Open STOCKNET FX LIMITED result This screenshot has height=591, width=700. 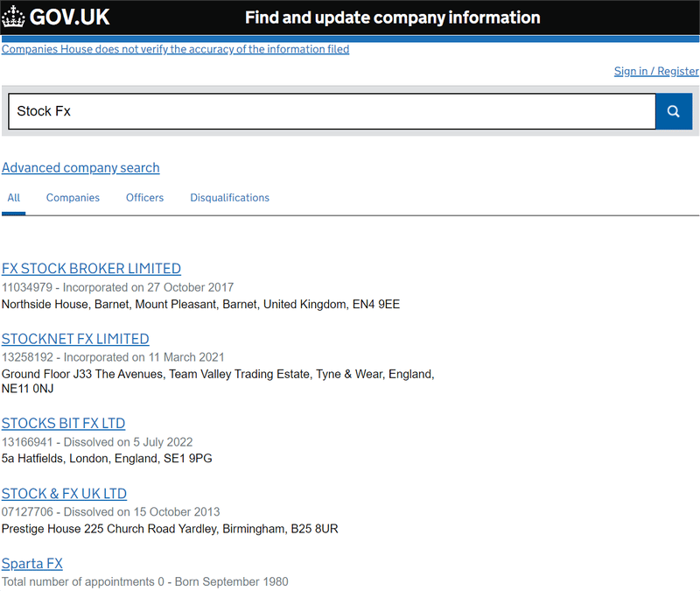click(x=75, y=339)
